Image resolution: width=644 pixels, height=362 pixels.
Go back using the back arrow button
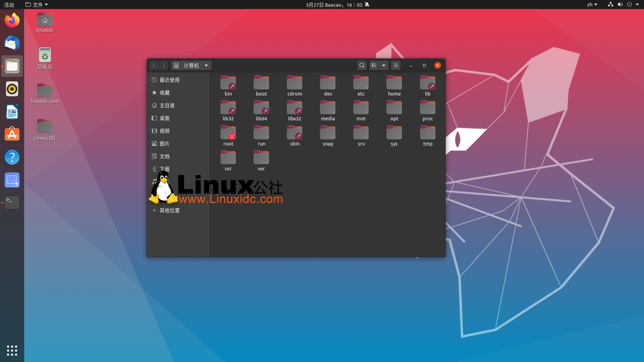click(154, 65)
